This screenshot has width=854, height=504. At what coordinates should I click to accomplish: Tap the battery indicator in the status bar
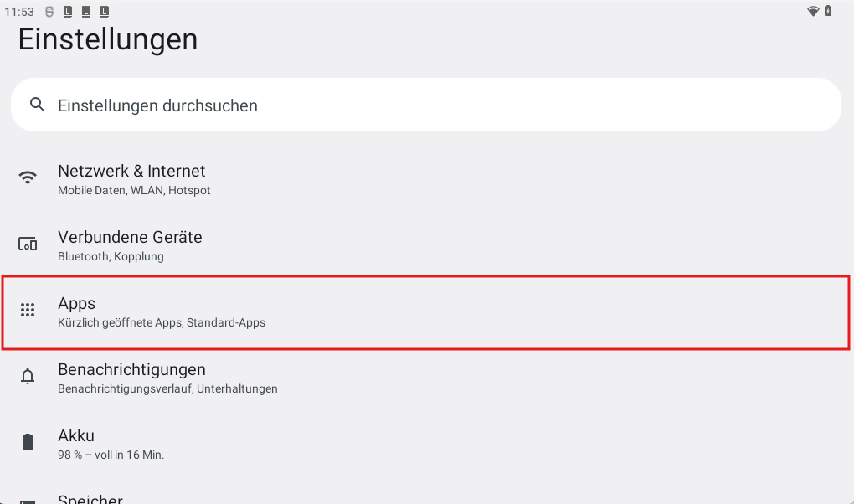[x=828, y=11]
